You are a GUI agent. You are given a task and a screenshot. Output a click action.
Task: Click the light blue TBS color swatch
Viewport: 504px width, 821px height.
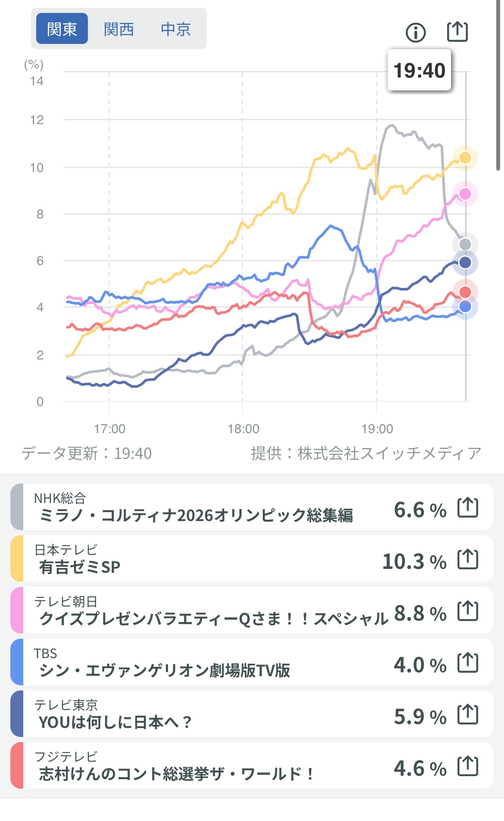coord(17,662)
